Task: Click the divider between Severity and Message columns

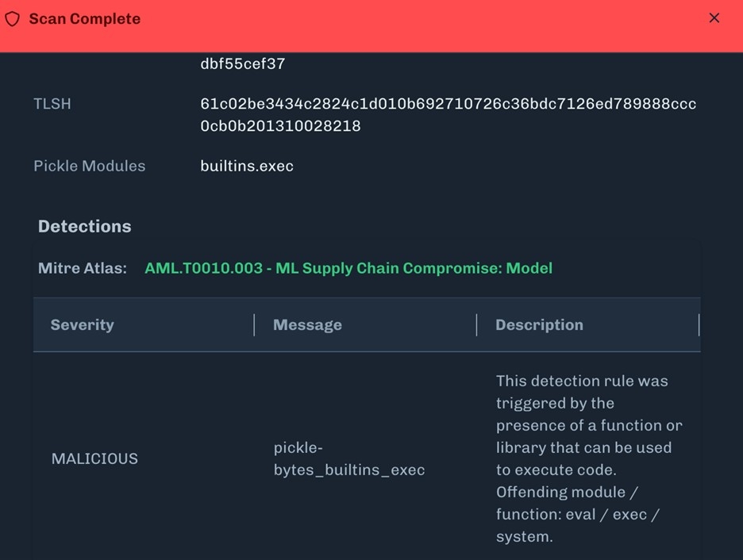Action: [254, 324]
